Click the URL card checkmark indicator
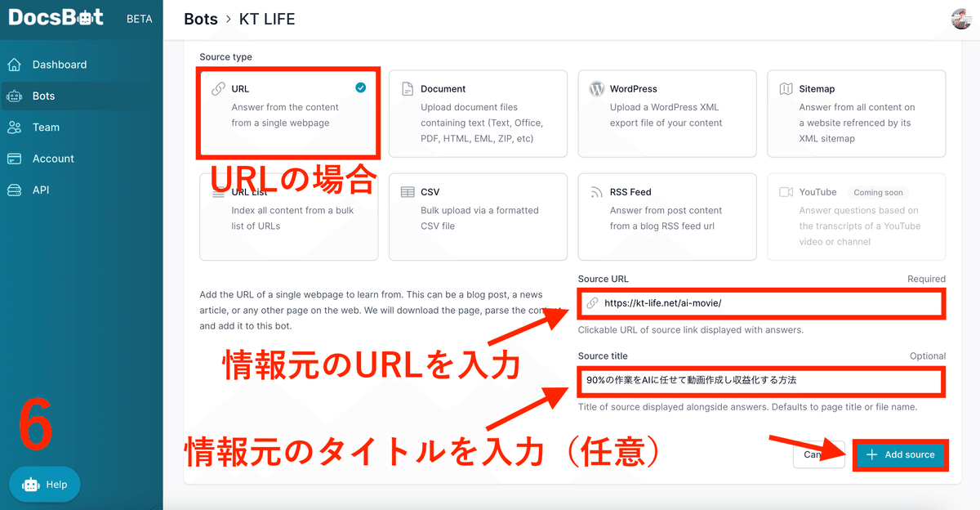This screenshot has width=980, height=510. coord(361,88)
